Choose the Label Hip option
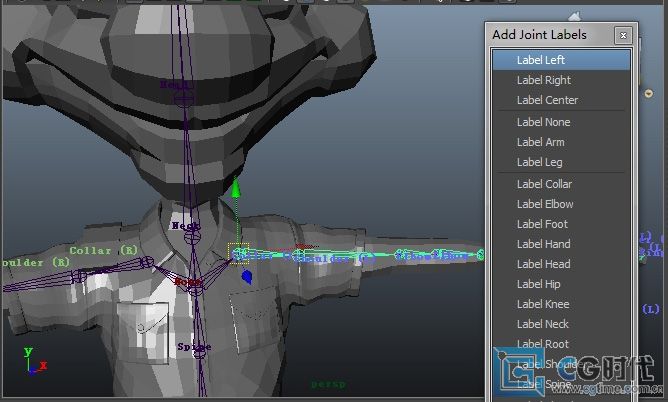 click(x=561, y=284)
